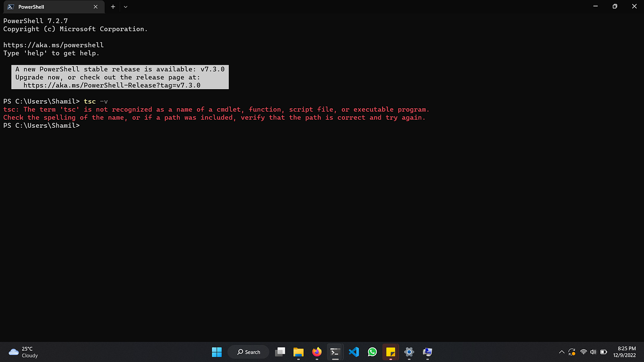Open the Wi-Fi network icon
The image size is (644, 362).
(583, 352)
